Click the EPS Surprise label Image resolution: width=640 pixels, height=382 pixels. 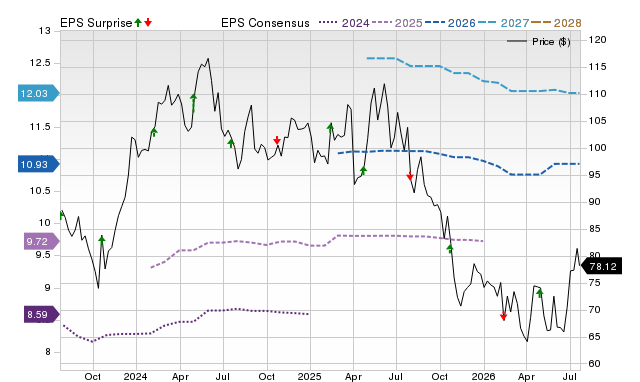[x=96, y=23]
